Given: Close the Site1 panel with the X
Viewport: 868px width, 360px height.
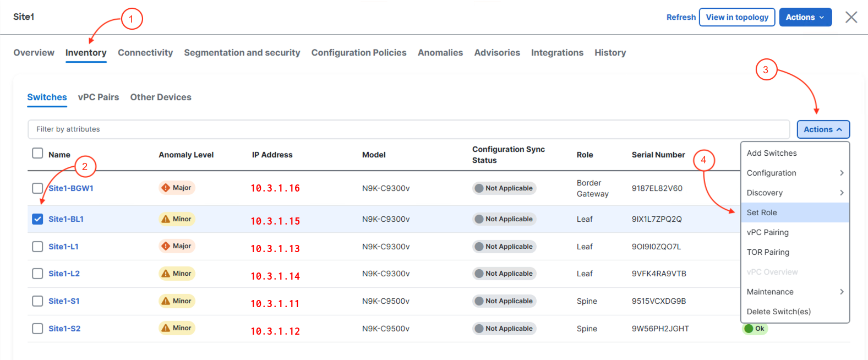Looking at the screenshot, I should pos(851,17).
